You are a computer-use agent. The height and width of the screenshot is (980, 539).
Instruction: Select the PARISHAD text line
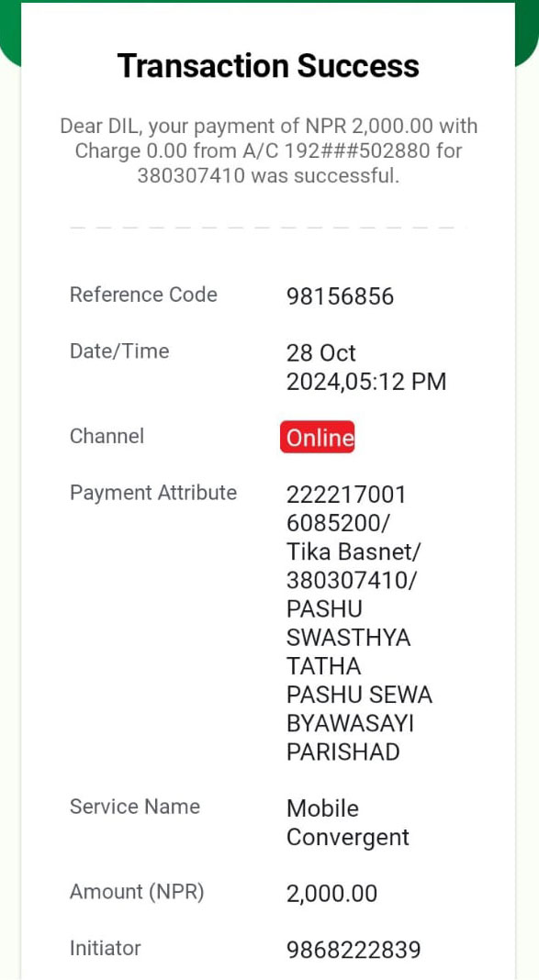[x=342, y=752]
